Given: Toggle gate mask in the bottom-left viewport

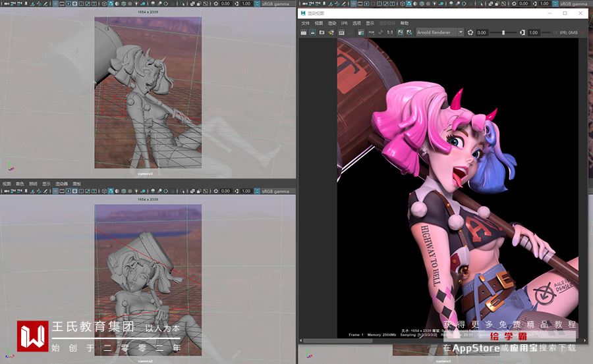Looking at the screenshot, I should [75, 192].
